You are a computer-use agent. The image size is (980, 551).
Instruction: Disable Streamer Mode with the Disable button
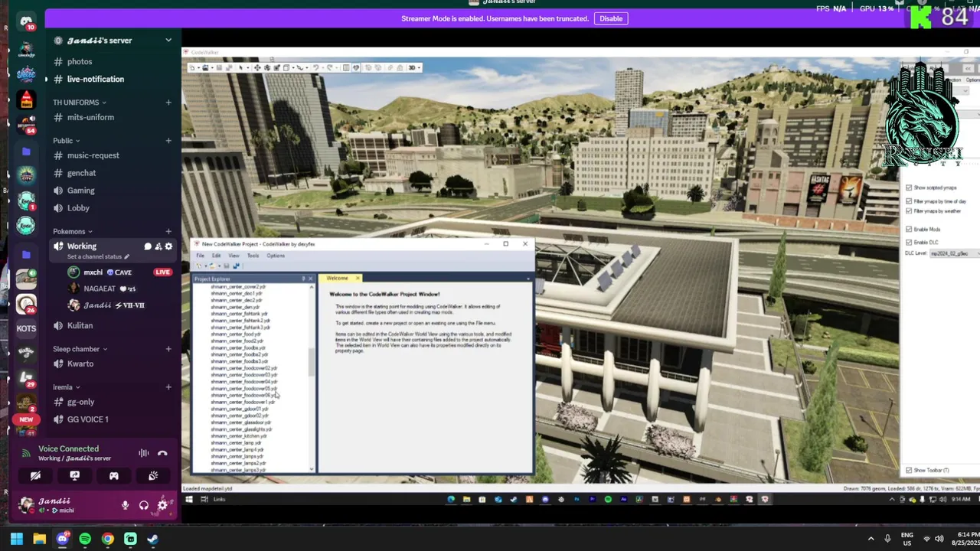click(611, 18)
